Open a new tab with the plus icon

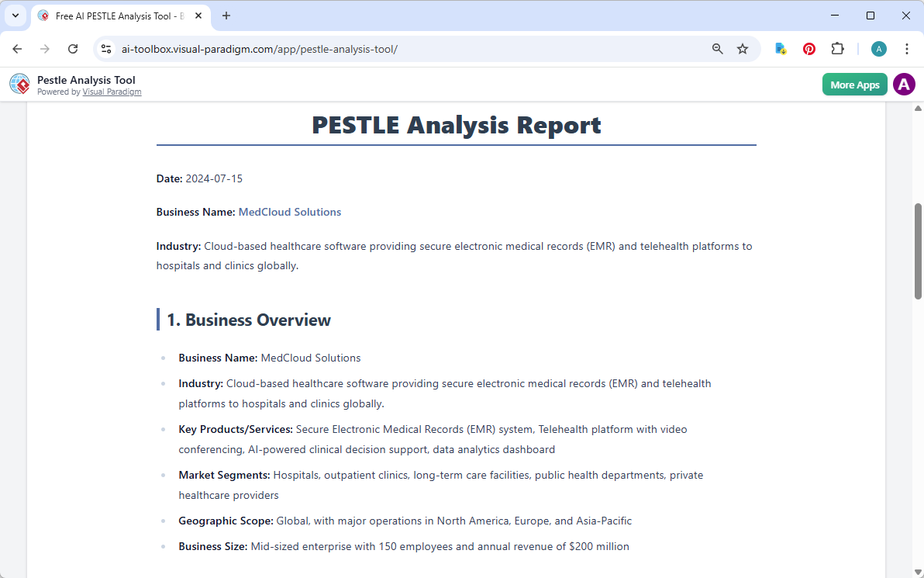pos(225,16)
